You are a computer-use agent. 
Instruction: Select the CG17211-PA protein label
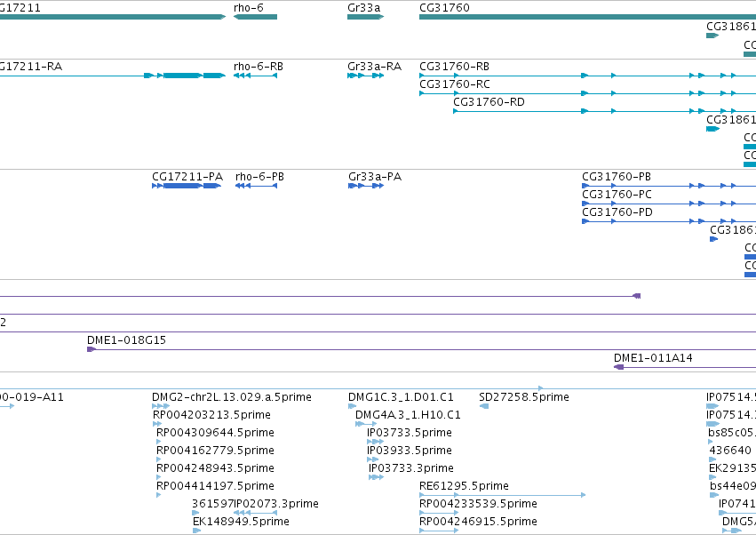coord(187,177)
